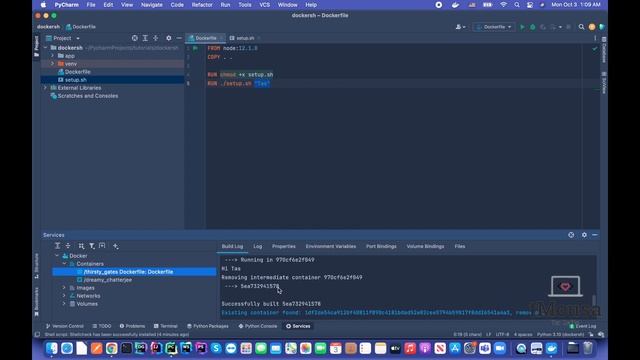
Task: Open the Volume Bindings tab
Action: (x=425, y=247)
